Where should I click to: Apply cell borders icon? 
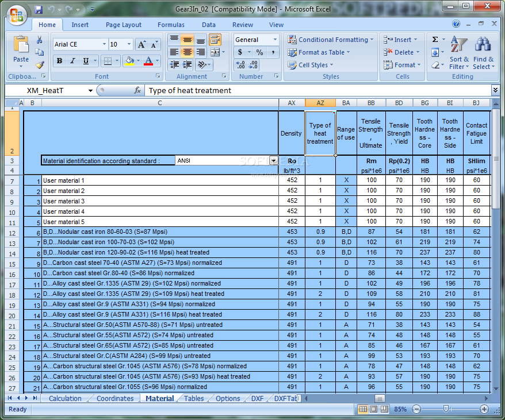click(x=108, y=60)
